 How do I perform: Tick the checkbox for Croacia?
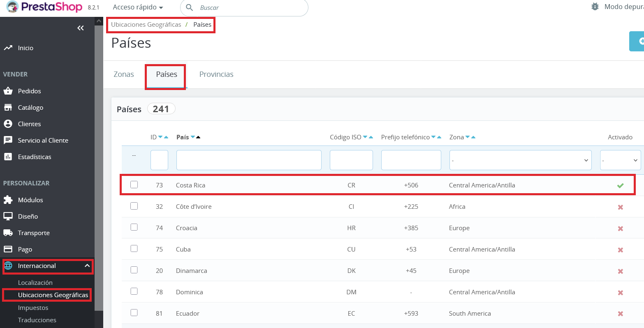134,227
